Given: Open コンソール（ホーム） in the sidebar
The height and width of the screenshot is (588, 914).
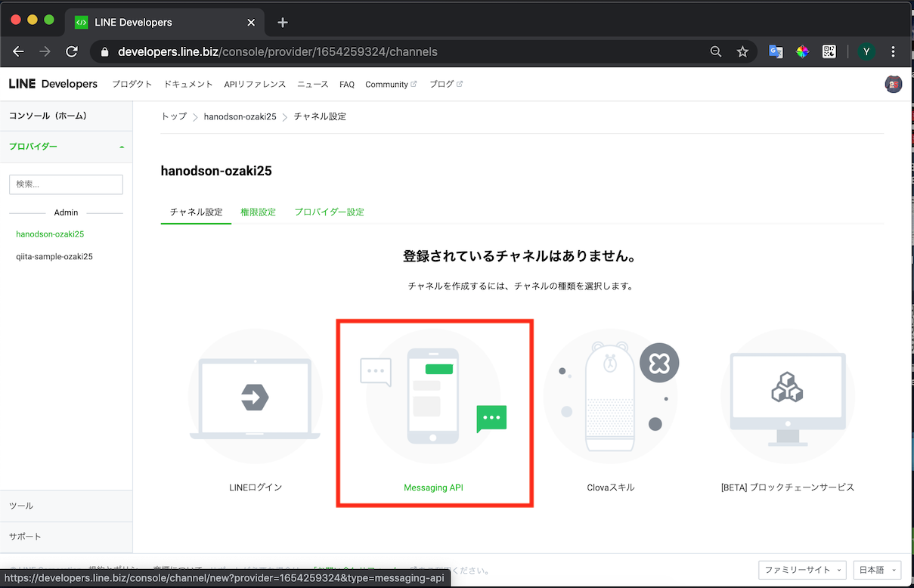Looking at the screenshot, I should (67, 116).
